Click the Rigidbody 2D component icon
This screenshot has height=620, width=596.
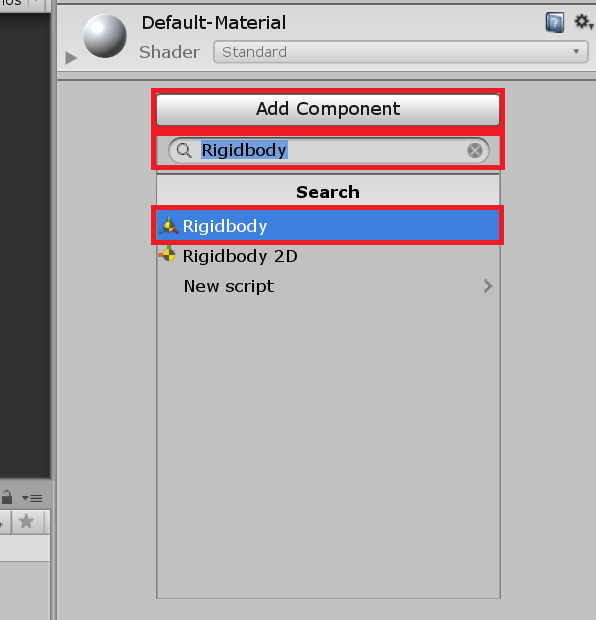(x=168, y=254)
